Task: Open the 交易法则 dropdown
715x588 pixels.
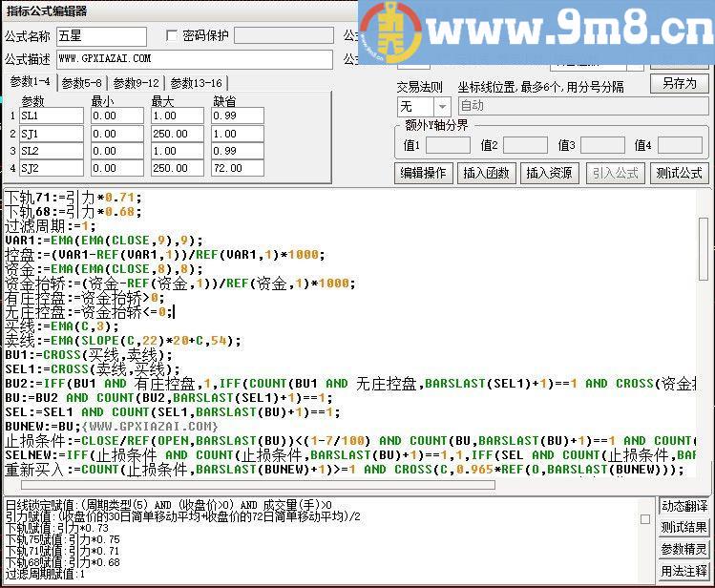Action: pos(442,107)
